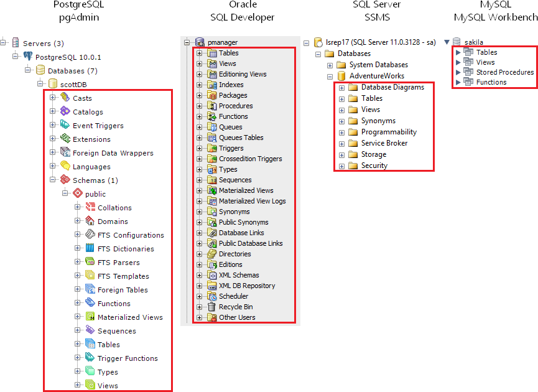
Task: Click the Recycle Bin icon in Oracle tree
Action: [211, 307]
